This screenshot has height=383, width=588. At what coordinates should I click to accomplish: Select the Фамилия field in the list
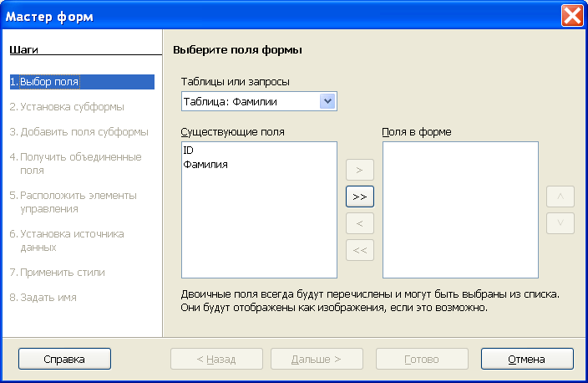pos(205,165)
